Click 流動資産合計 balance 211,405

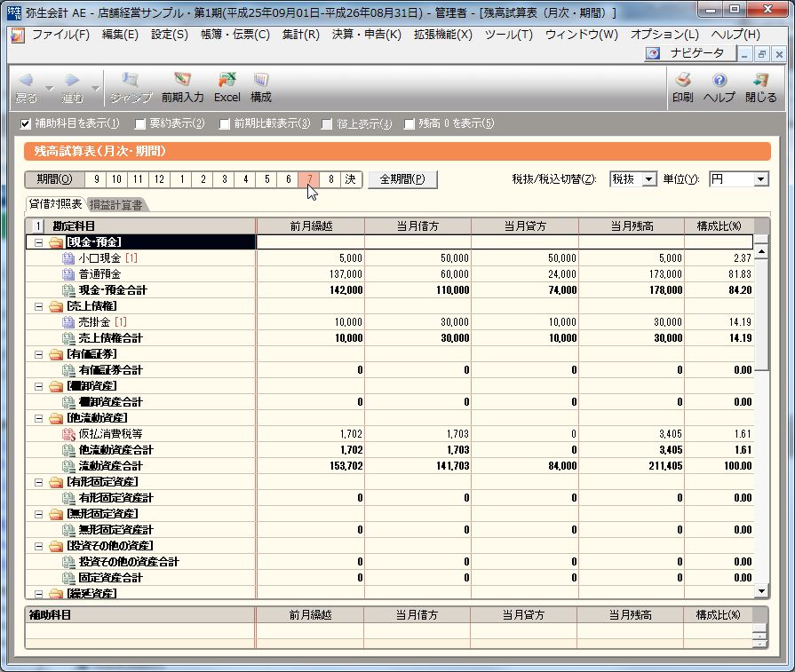[665, 466]
